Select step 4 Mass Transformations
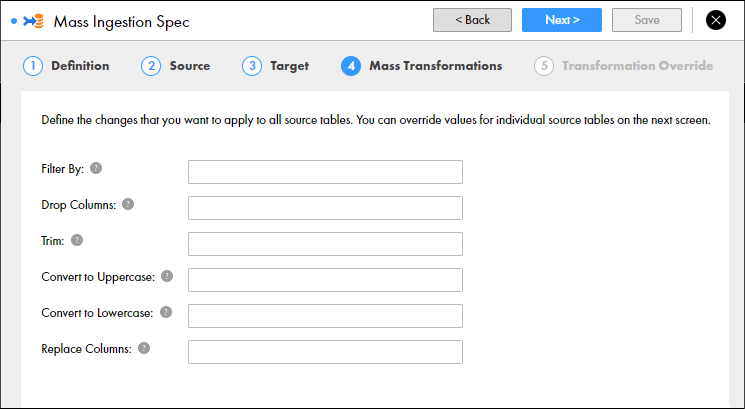745x409 pixels. pos(421,66)
